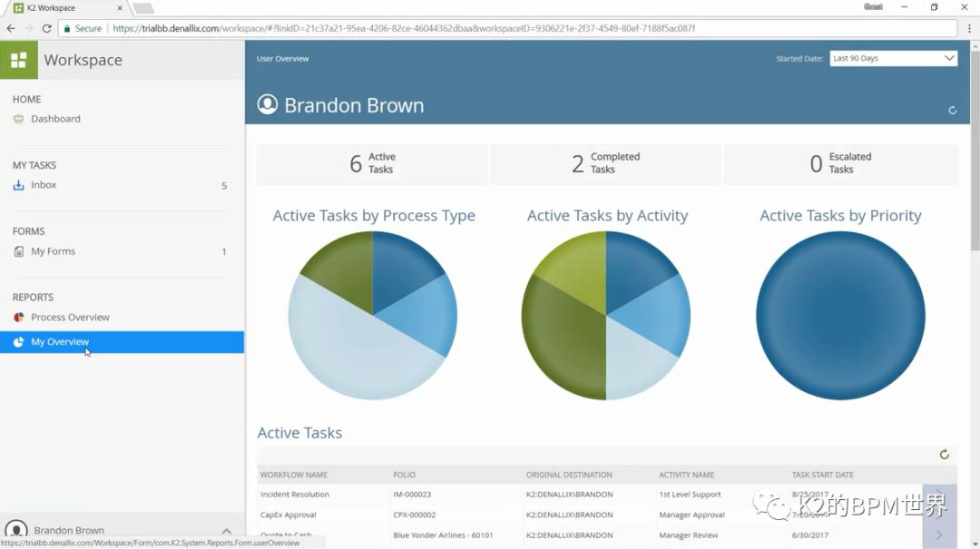The width and height of the screenshot is (980, 549).
Task: Click the Workspace title in sidebar header
Action: pyautogui.click(x=83, y=60)
